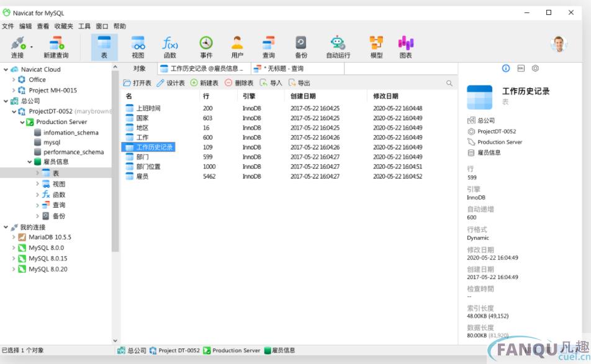Expand the MariaDB 10.5.5 connection
This screenshot has width=591, height=364.
(14, 237)
